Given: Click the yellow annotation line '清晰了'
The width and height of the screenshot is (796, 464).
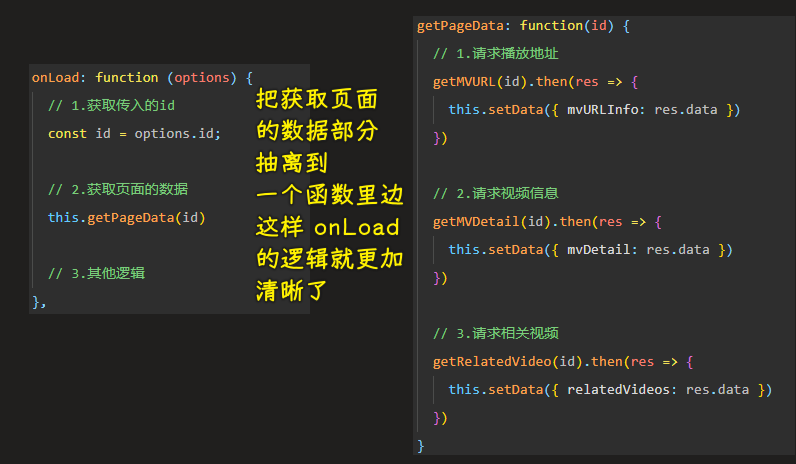Looking at the screenshot, I should tap(291, 291).
